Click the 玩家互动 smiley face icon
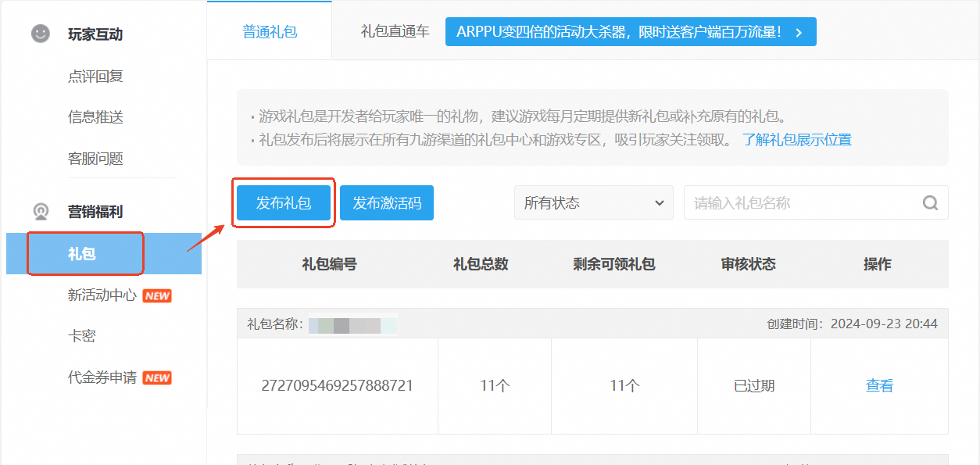The image size is (980, 465). tap(41, 34)
